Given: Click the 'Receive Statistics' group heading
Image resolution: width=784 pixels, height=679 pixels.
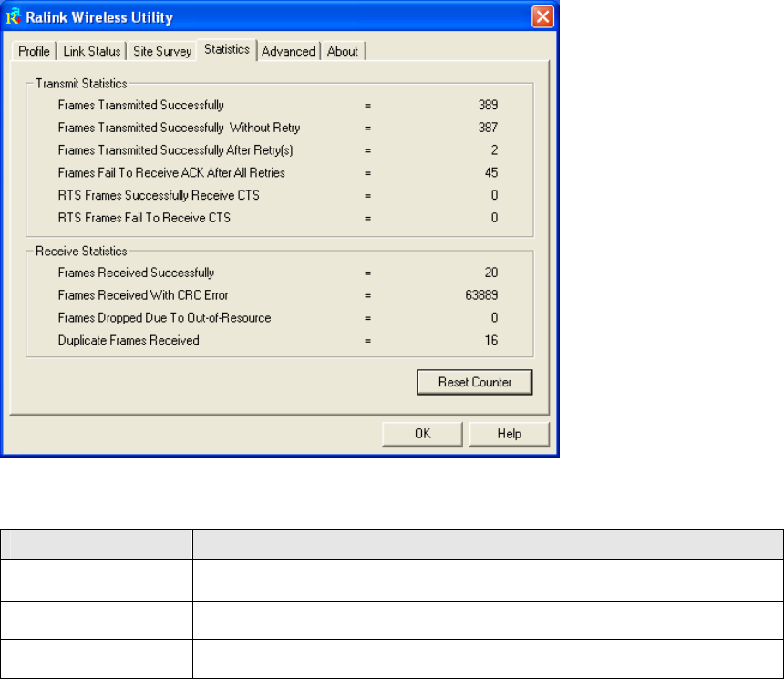Looking at the screenshot, I should [x=81, y=251].
